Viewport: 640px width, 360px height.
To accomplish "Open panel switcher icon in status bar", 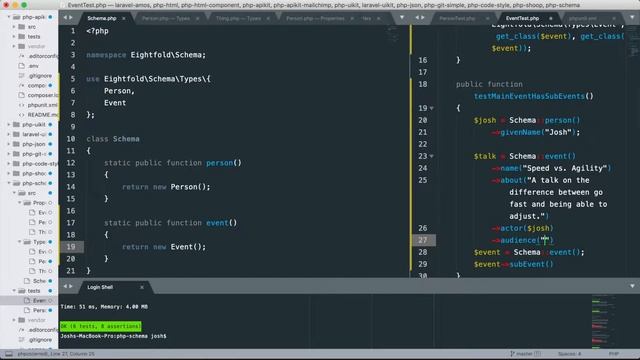I will [9, 354].
